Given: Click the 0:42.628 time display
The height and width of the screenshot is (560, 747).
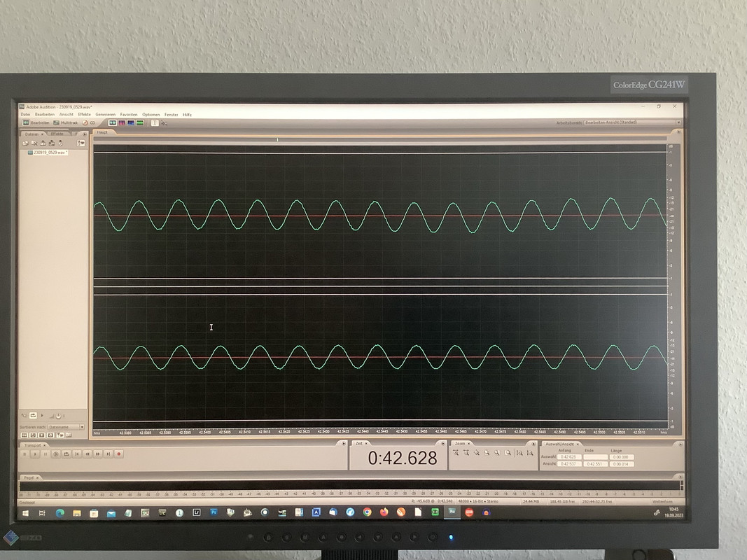Looking at the screenshot, I should click(403, 458).
